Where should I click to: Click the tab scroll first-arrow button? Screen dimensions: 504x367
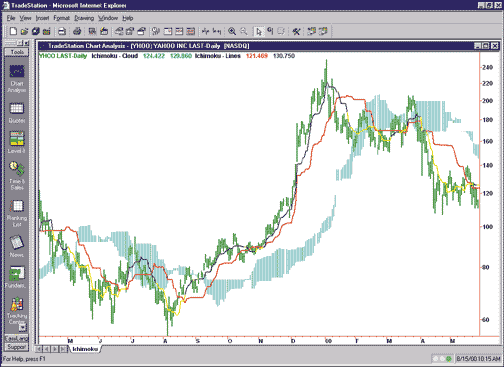39,349
